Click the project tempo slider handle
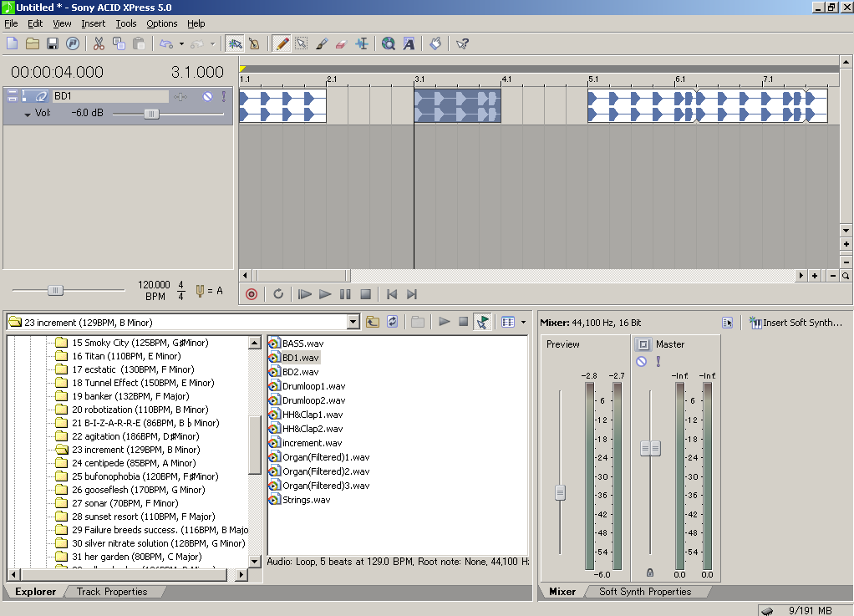This screenshot has height=616, width=854. (55, 290)
